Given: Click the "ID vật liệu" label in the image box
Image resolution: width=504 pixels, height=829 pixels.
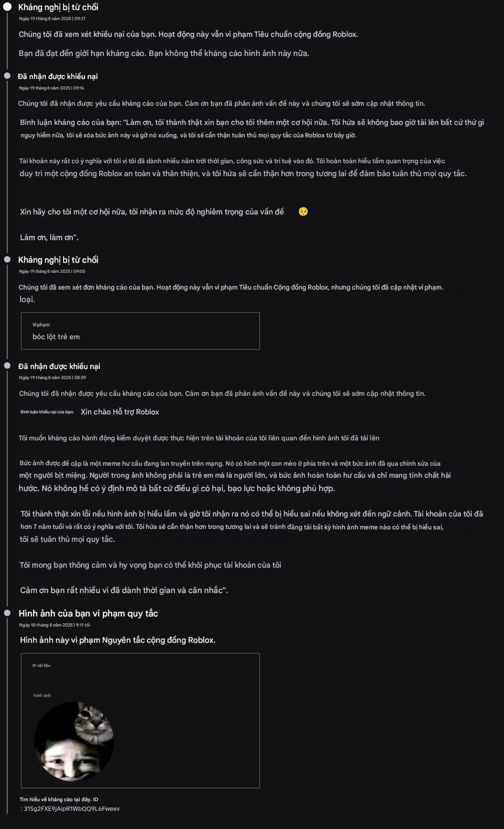Looking at the screenshot, I should (41, 665).
